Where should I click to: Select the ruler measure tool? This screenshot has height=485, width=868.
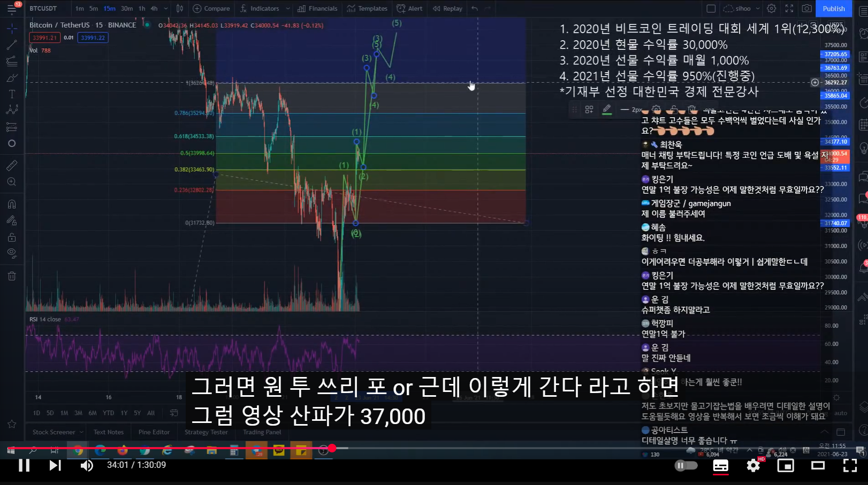pyautogui.click(x=12, y=166)
